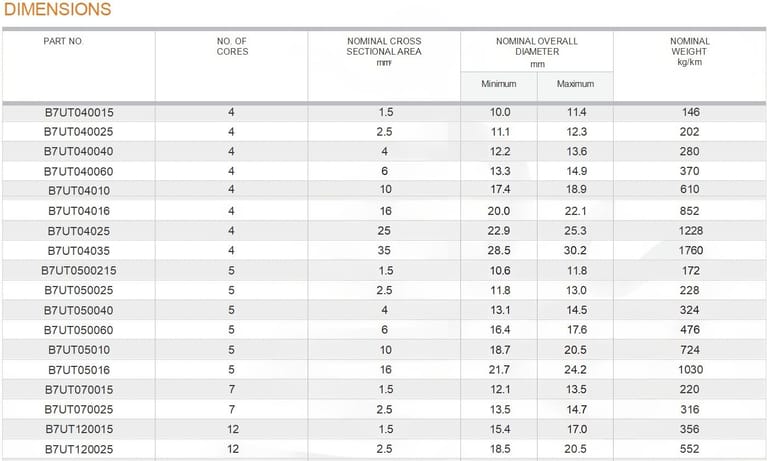Click the NOMINAL WEIGHT column header

point(690,51)
